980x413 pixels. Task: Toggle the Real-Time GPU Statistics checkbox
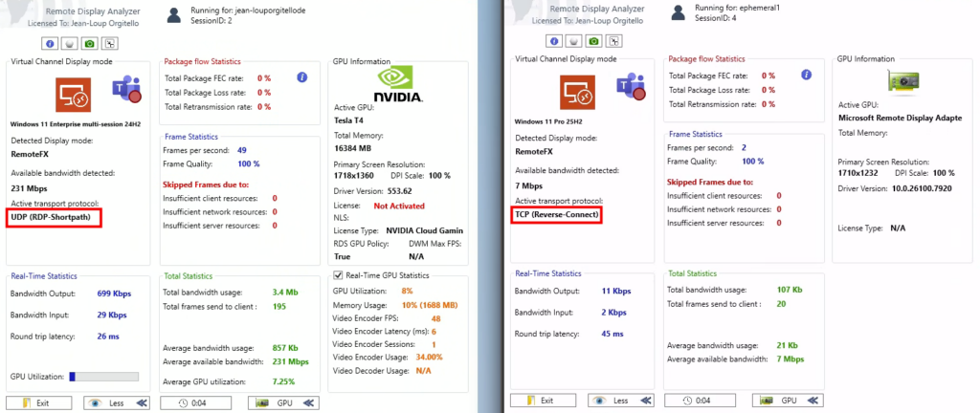point(337,276)
